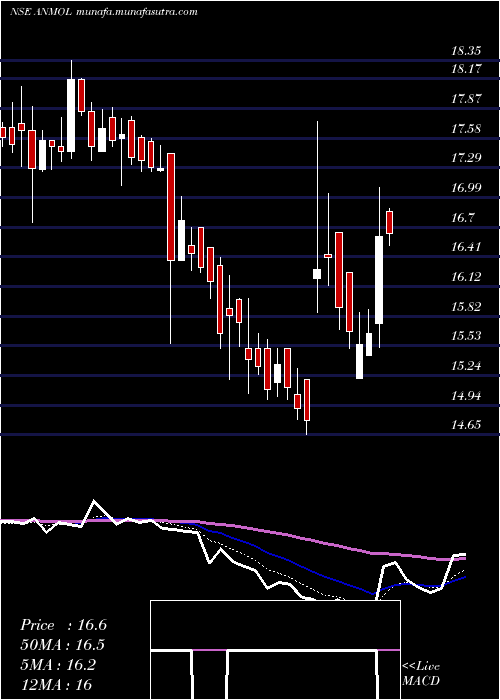The height and width of the screenshot is (700, 500).
Task: Click the 17.29 price level label
Action: 466,158
